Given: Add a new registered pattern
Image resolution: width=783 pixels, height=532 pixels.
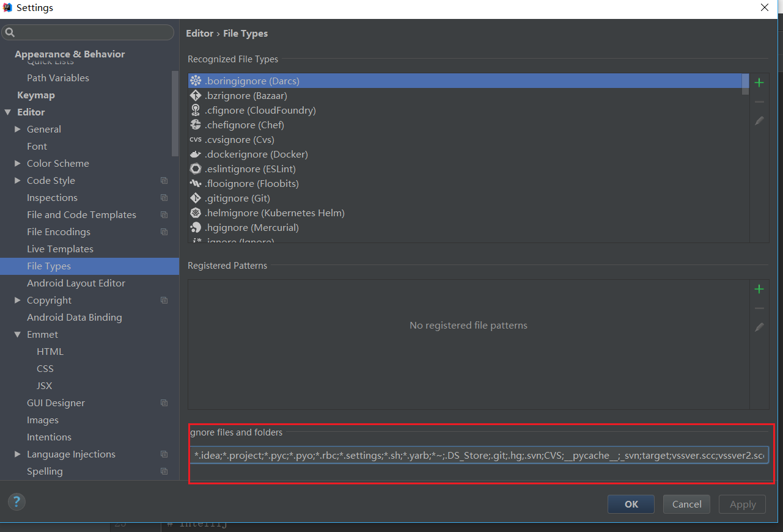Looking at the screenshot, I should (759, 289).
